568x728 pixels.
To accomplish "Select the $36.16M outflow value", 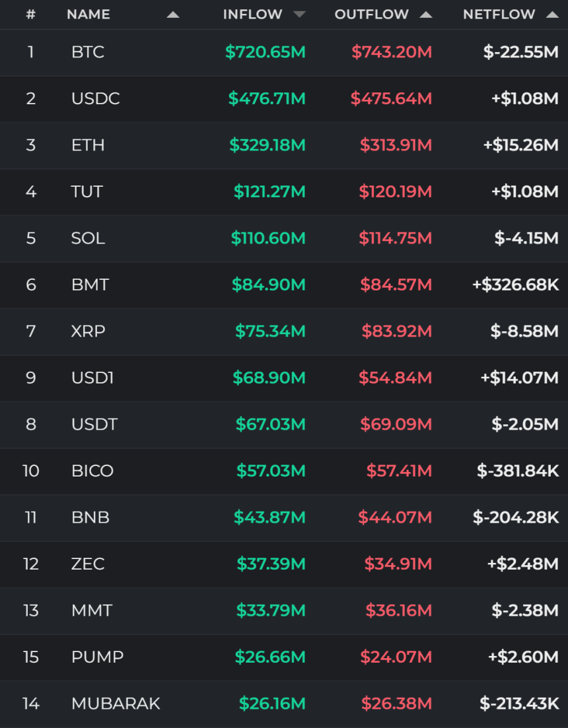I will pos(399,611).
